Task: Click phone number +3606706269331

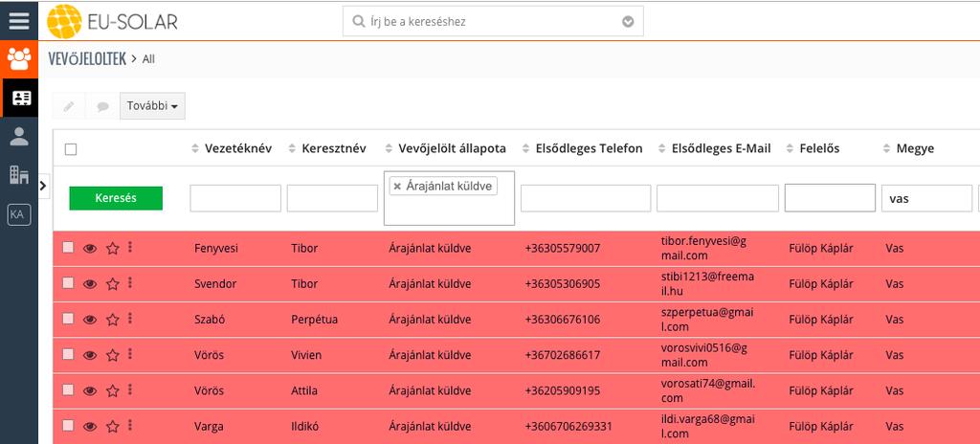Action: (x=568, y=427)
